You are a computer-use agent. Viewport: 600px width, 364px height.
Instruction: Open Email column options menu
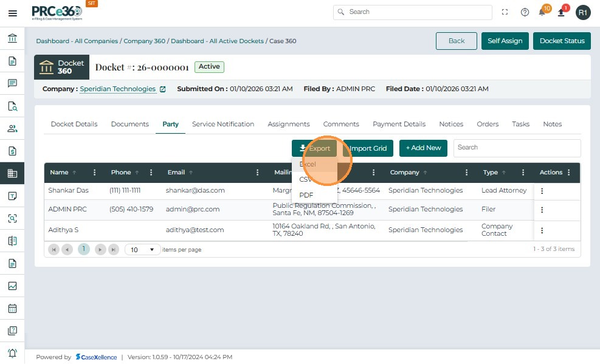pos(258,173)
